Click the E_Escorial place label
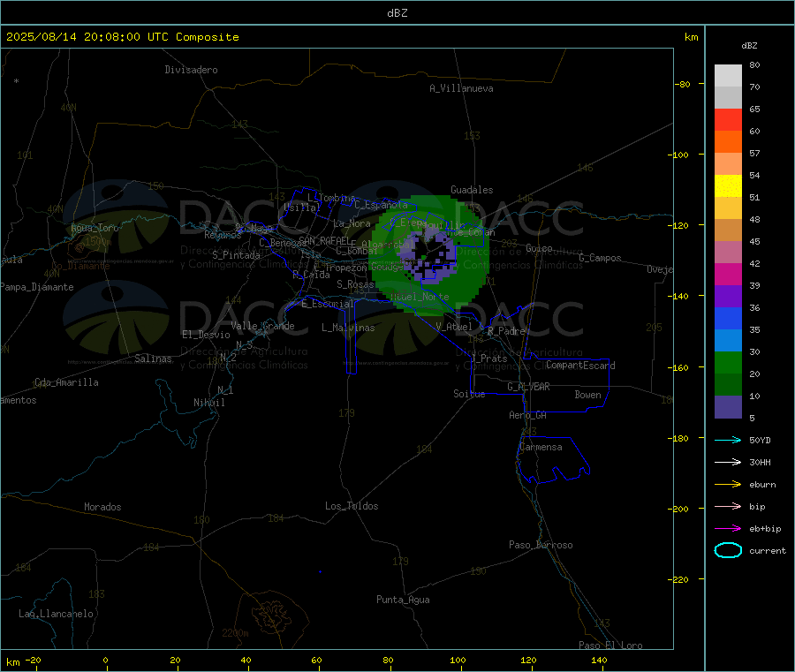The image size is (795, 672). [328, 304]
